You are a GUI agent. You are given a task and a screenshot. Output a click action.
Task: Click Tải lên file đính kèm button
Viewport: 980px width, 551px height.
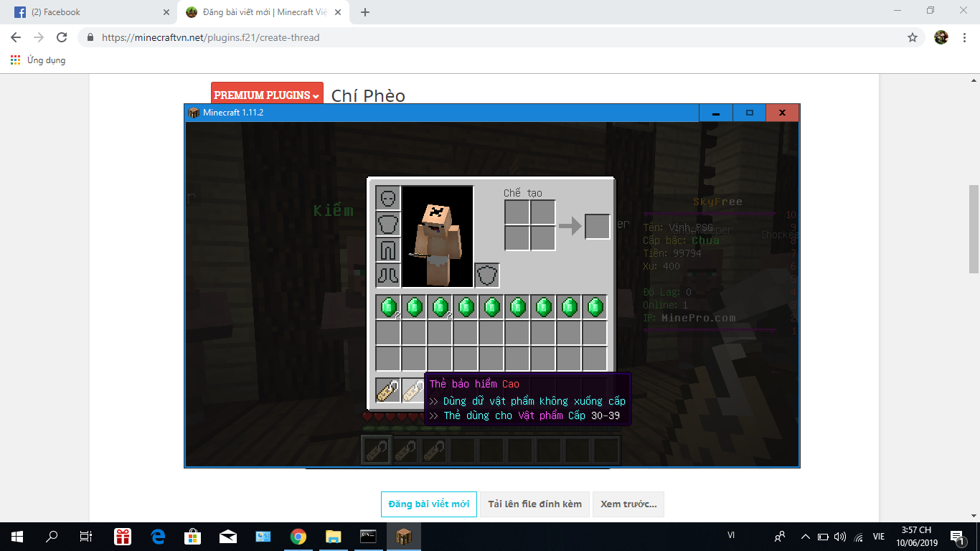click(x=535, y=504)
